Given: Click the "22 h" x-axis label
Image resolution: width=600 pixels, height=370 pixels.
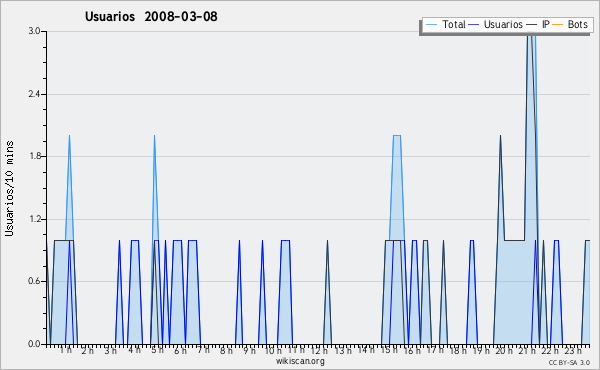Looking at the screenshot, I should (550, 350).
